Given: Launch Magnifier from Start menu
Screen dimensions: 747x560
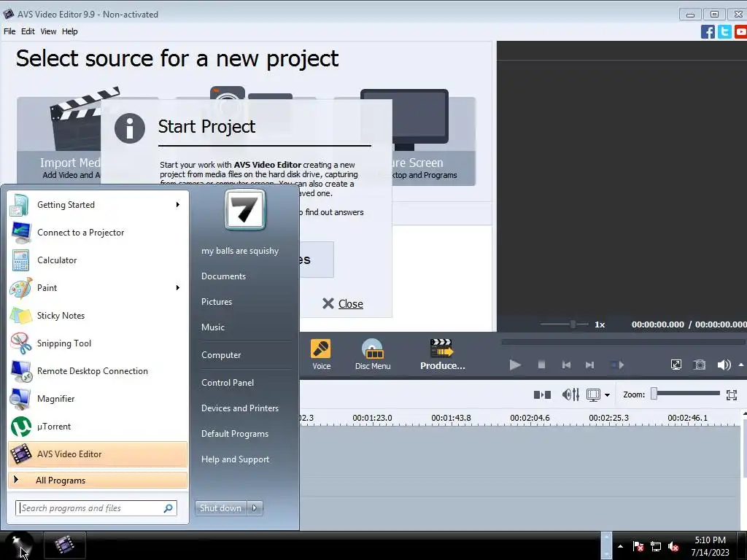Looking at the screenshot, I should pyautogui.click(x=98, y=399).
